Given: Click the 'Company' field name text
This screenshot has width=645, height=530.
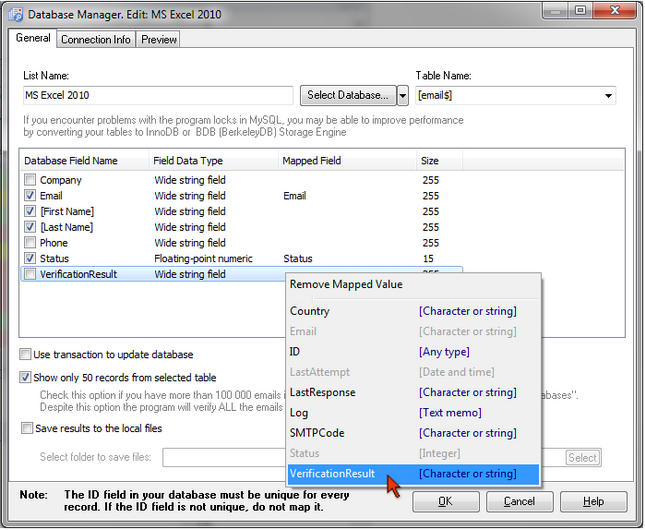Looking at the screenshot, I should click(60, 180).
